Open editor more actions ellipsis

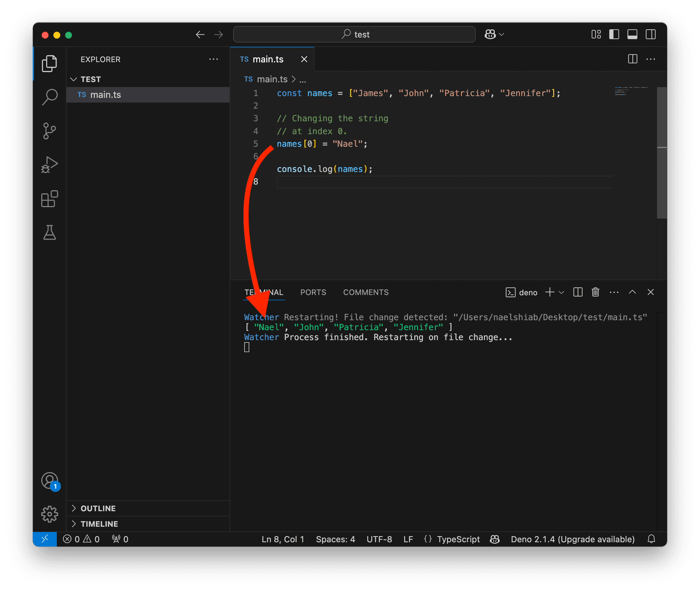click(651, 59)
